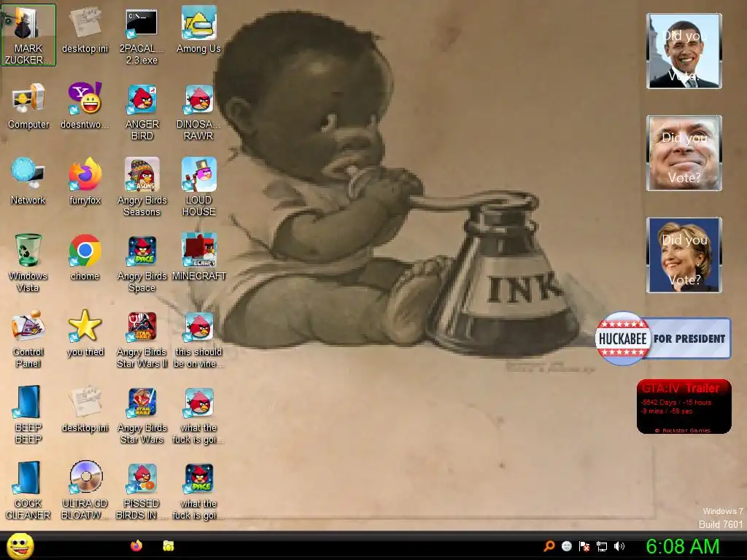
Task: Launch Angry Birds Star Wars II
Action: (x=142, y=339)
